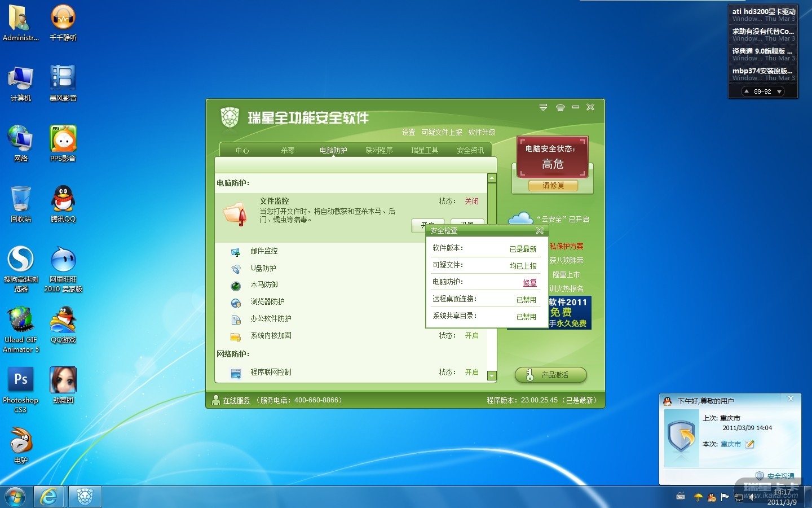Click 开启 status of 系统内核加固

tap(471, 335)
